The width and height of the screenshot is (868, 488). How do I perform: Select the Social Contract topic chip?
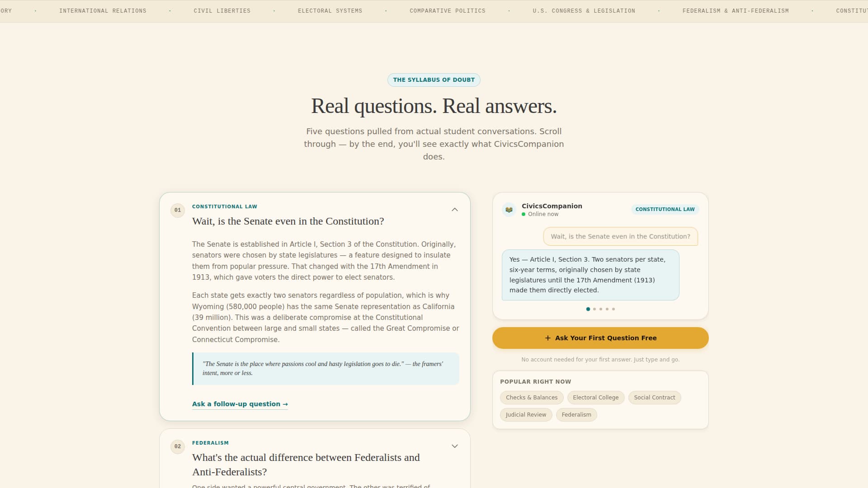pos(654,398)
